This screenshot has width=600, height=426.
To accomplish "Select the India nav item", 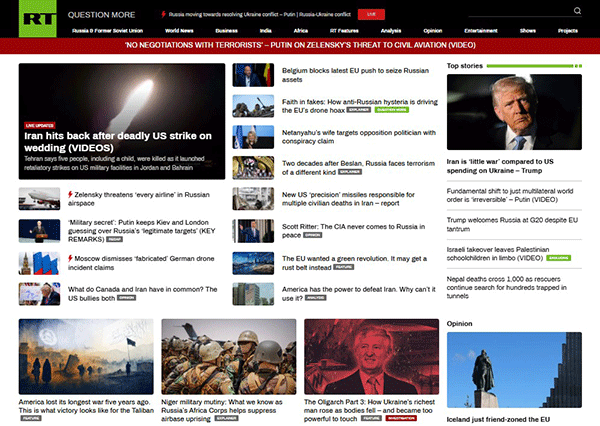I will 266,31.
